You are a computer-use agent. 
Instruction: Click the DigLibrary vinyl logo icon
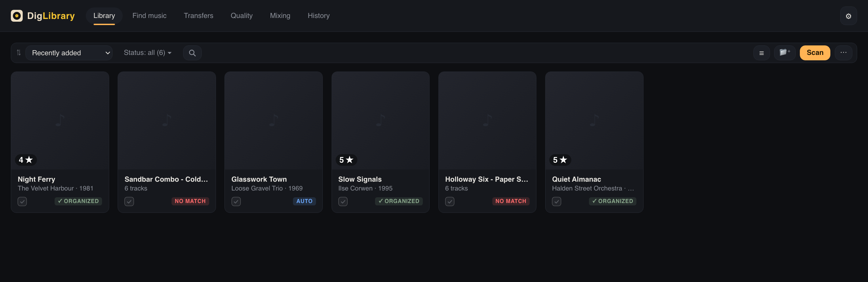(x=17, y=16)
